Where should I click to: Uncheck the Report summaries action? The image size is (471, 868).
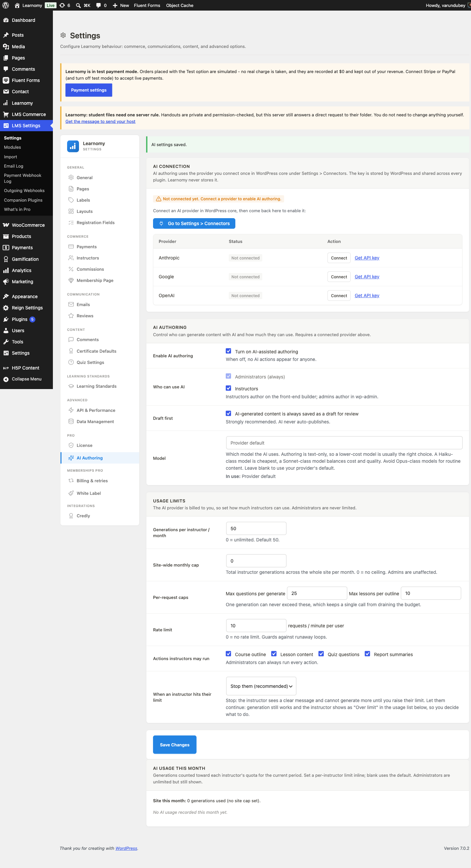point(368,654)
